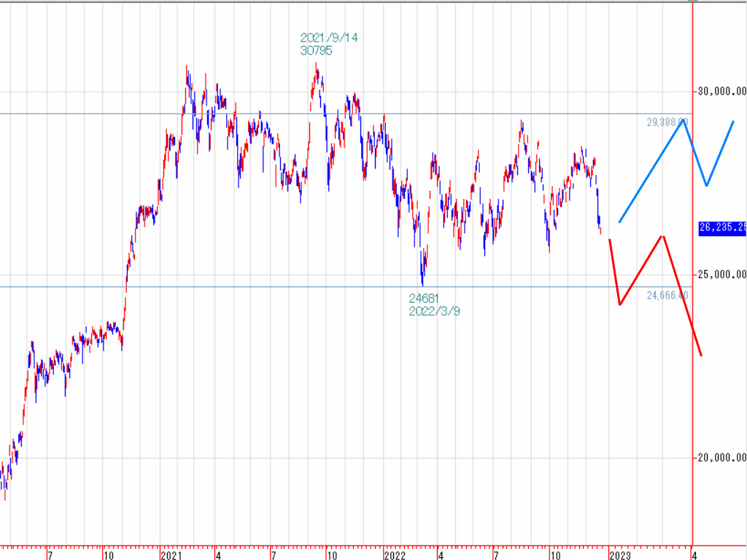Select the highlighted 26,235.25 current price tag
Screen dimensions: 747x560
tap(723, 227)
